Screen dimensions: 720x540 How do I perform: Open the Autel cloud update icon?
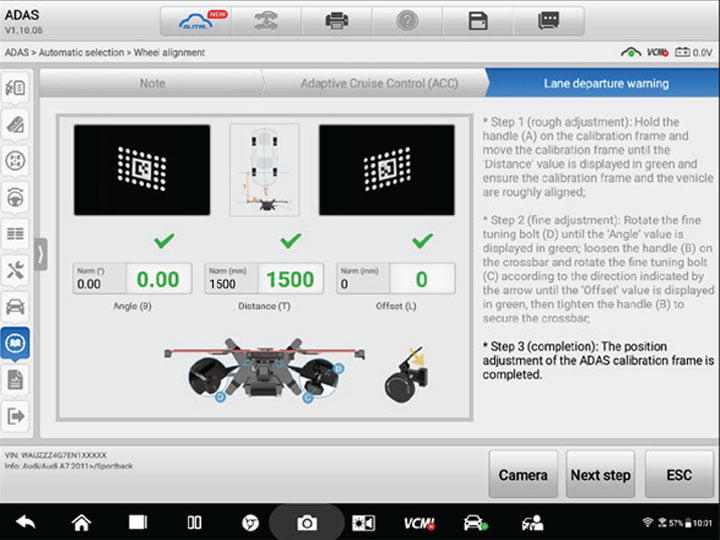(200, 20)
